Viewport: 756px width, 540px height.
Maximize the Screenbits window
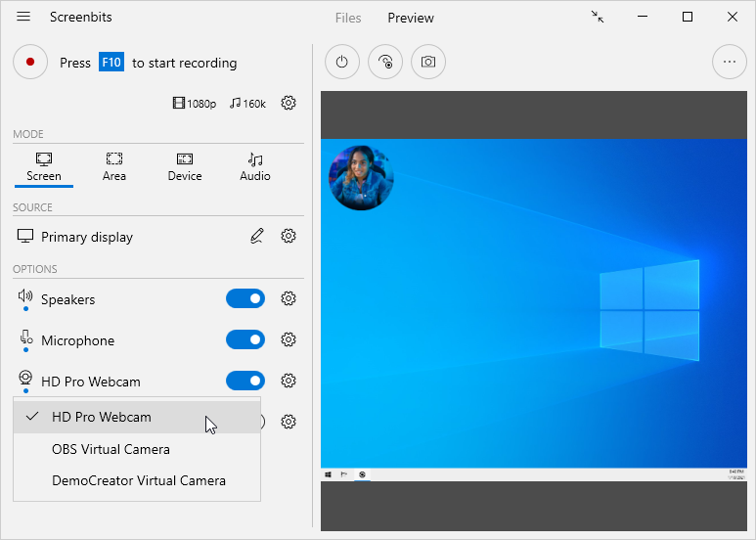pyautogui.click(x=688, y=17)
